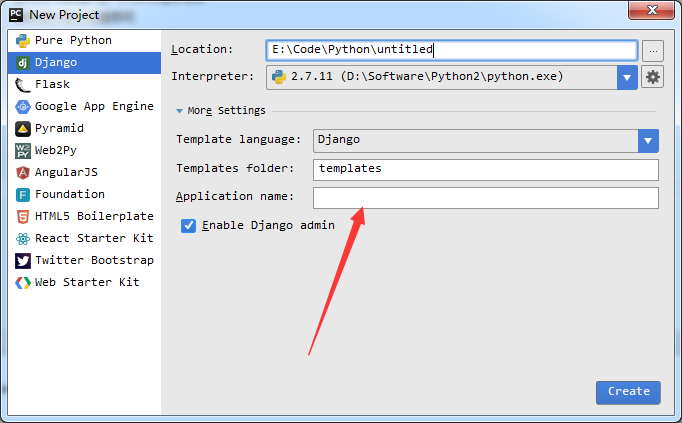This screenshot has width=682, height=423.
Task: Click the 'Interpreter:' label
Action: (x=212, y=77)
